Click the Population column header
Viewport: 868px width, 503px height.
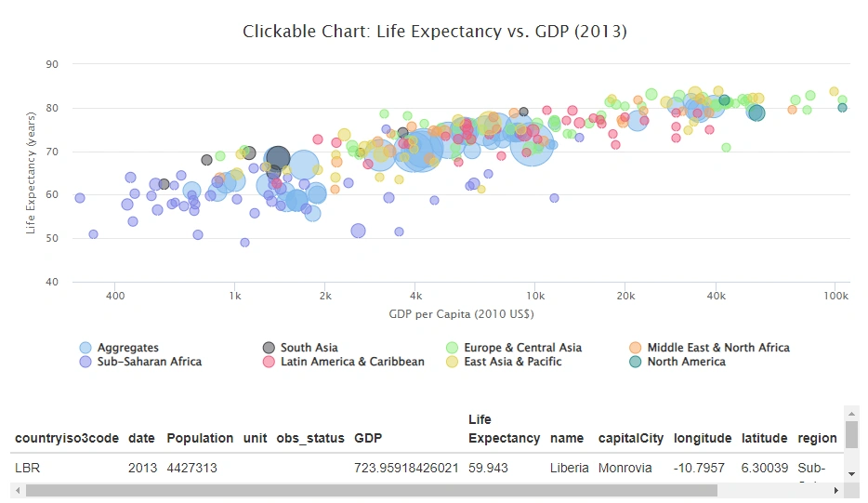click(x=200, y=438)
